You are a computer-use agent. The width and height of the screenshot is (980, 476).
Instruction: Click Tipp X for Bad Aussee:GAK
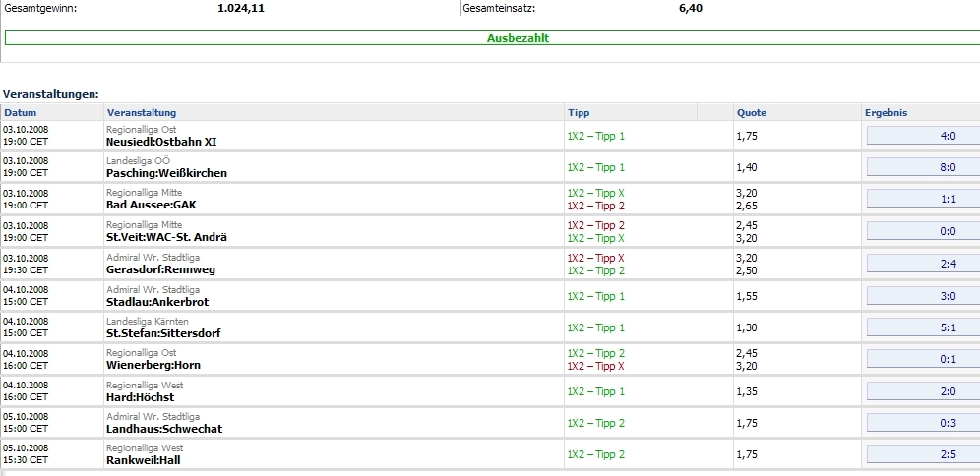point(595,193)
